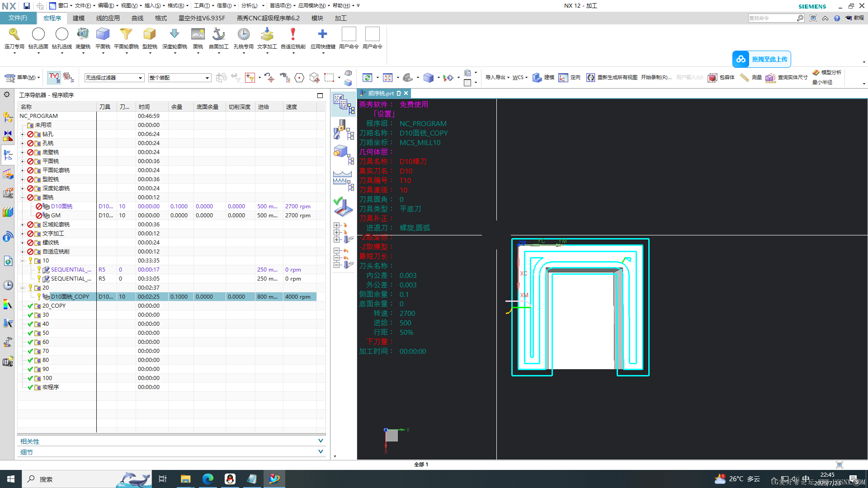Click the 深度轮廓铣 down-arrow icon

click(x=175, y=34)
